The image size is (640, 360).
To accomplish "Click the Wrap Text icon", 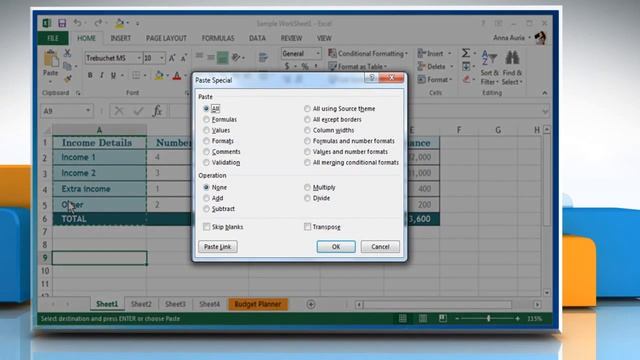I will point(263,58).
